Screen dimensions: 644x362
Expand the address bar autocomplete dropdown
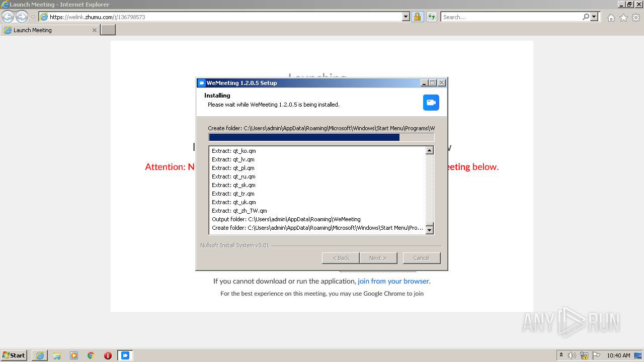click(406, 17)
